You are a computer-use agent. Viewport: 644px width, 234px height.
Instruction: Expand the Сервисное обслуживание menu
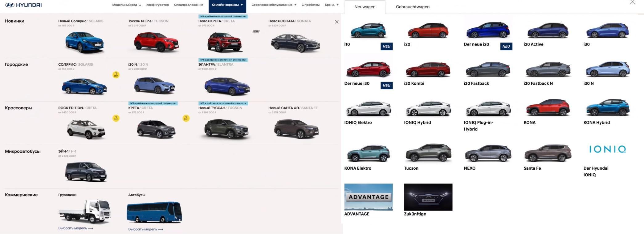[274, 5]
